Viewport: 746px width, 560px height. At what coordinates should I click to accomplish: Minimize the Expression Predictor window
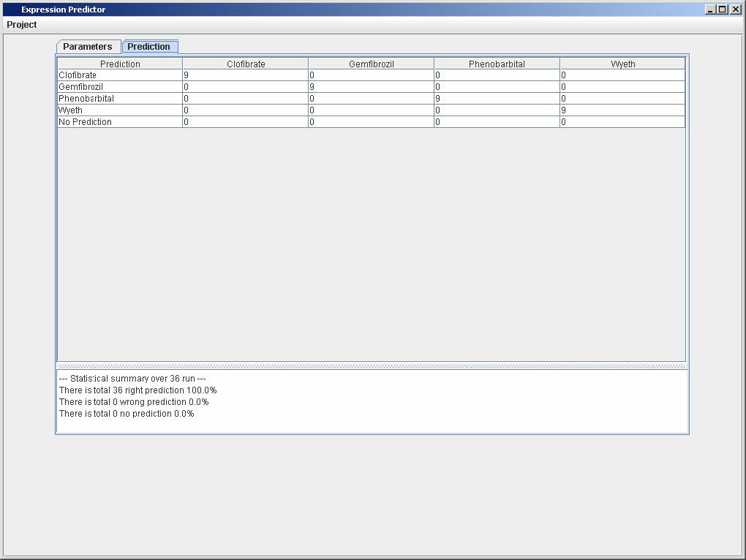click(710, 10)
